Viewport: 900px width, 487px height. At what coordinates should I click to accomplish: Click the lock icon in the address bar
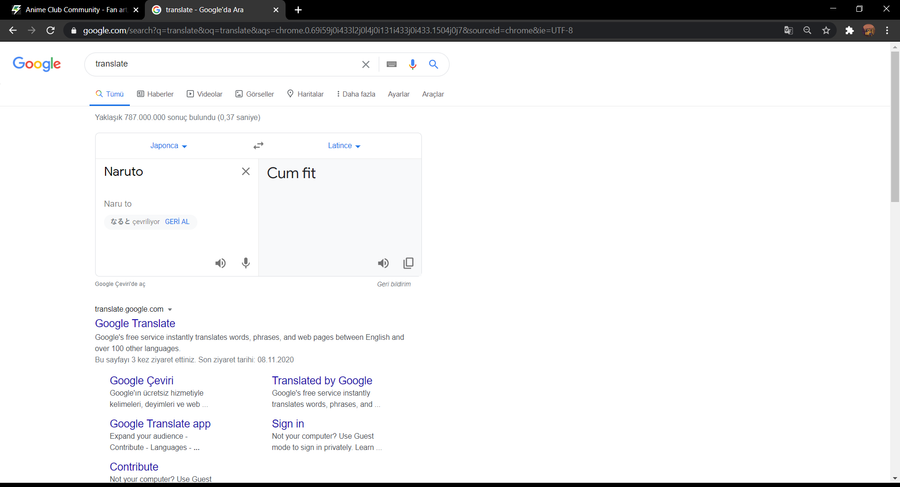click(73, 30)
